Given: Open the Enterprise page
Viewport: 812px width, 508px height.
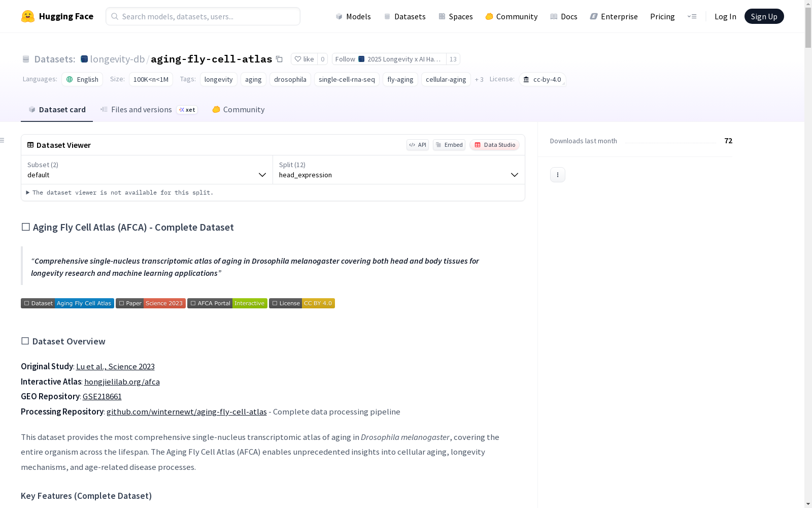Looking at the screenshot, I should 614,16.
